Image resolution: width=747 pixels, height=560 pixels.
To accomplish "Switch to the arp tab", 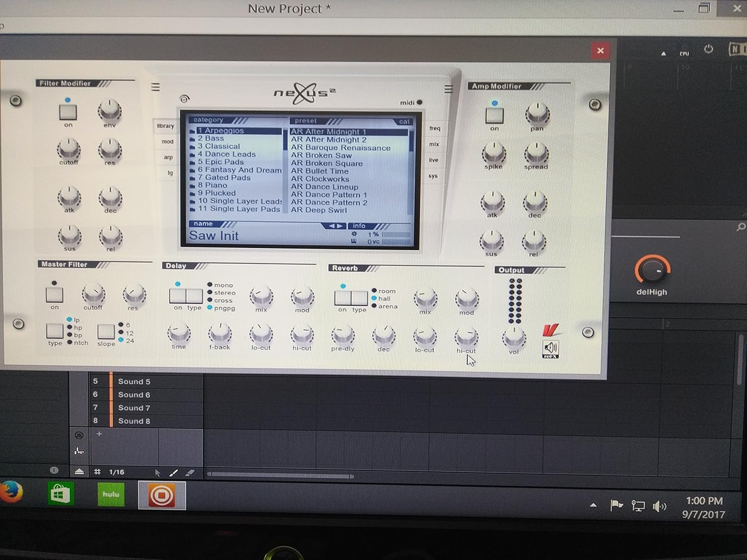I will point(168,157).
